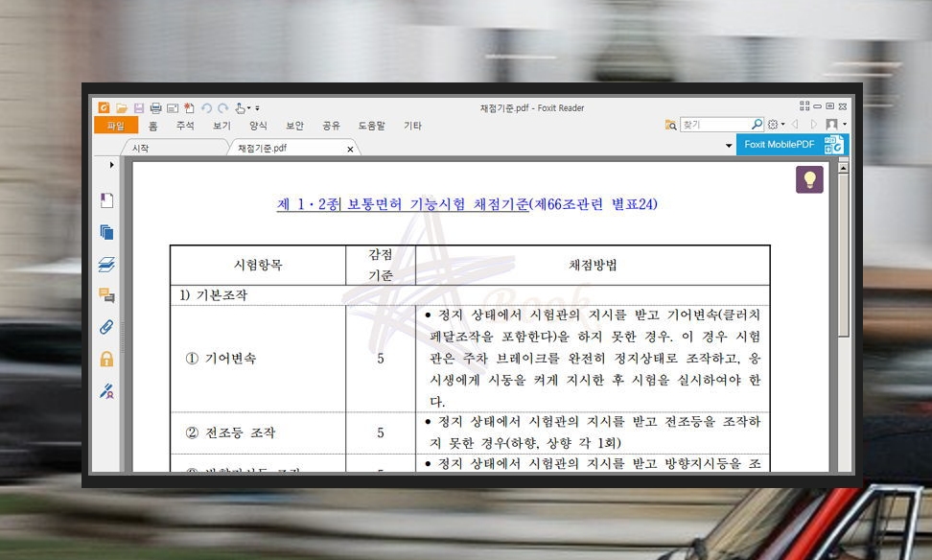The width and height of the screenshot is (932, 560).
Task: Open the bookmarks panel icon
Action: point(107,200)
